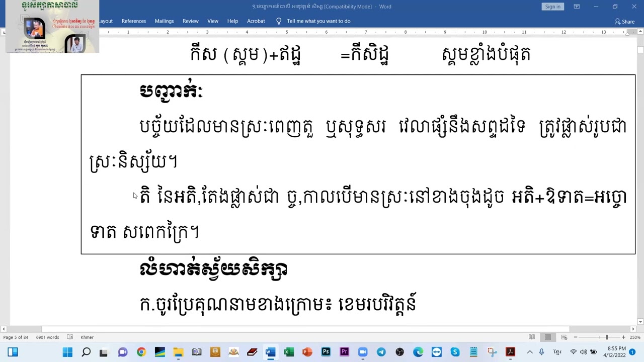Switch to Read Mode view
The width and height of the screenshot is (644, 362).
532,337
